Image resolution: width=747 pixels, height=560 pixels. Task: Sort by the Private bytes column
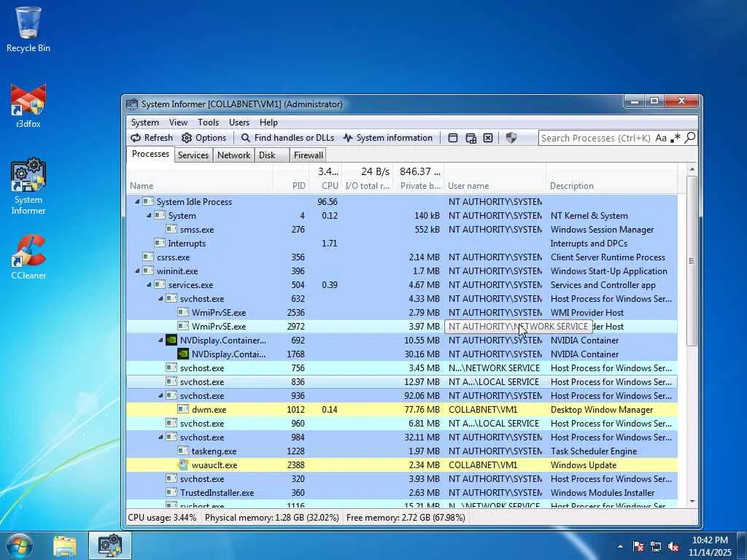(x=419, y=178)
